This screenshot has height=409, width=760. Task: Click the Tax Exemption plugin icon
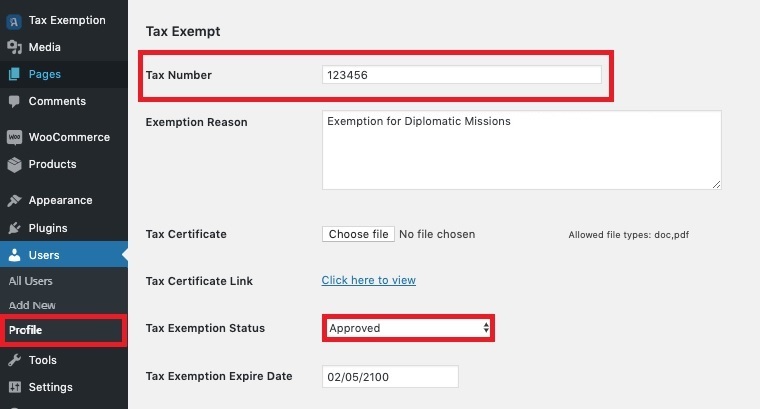tap(14, 21)
